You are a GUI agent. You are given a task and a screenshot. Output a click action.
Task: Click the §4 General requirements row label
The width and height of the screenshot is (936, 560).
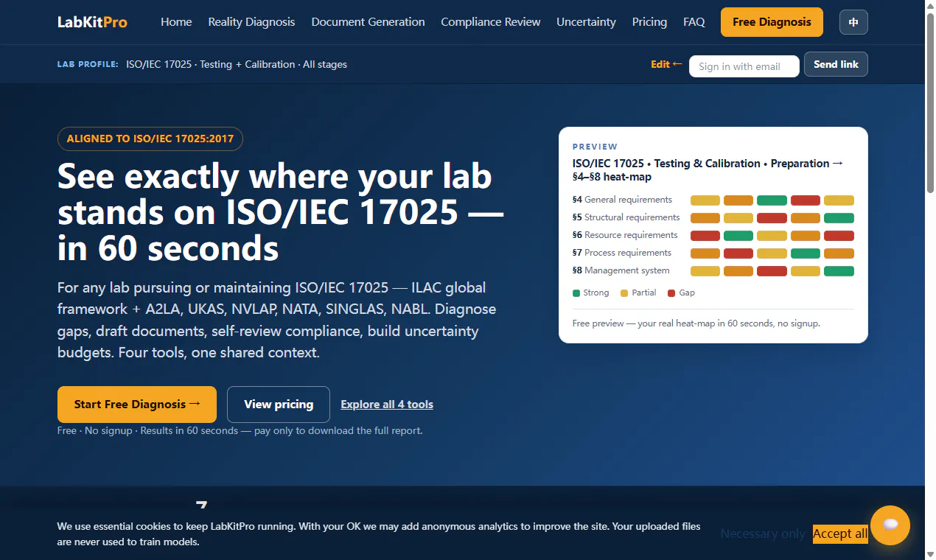click(x=622, y=200)
